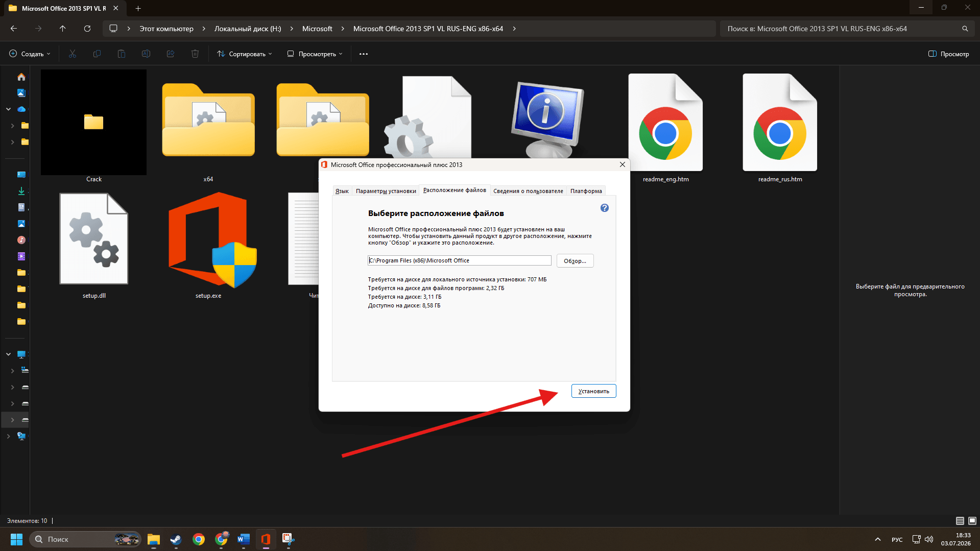
Task: Expand the Network tree node
Action: [x=9, y=436]
